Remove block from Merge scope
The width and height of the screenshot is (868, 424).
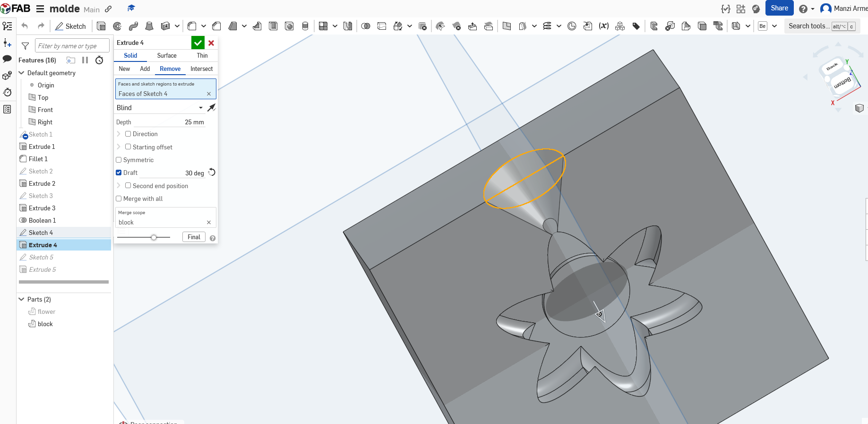[209, 222]
